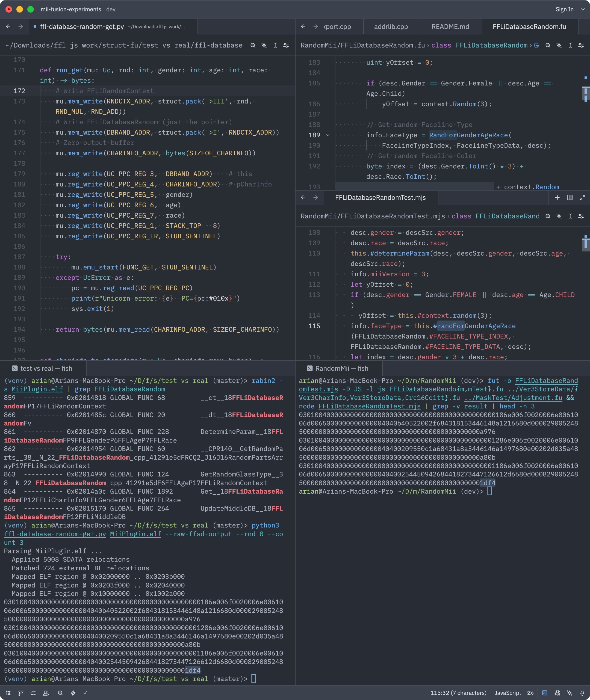Viewport: 590px width, 700px height.
Task: Toggle the terminal panel icon in status bar
Action: pyautogui.click(x=544, y=693)
